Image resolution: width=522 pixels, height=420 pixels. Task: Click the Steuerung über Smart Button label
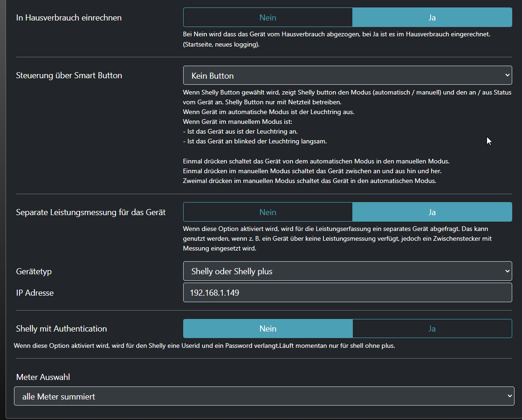(69, 75)
